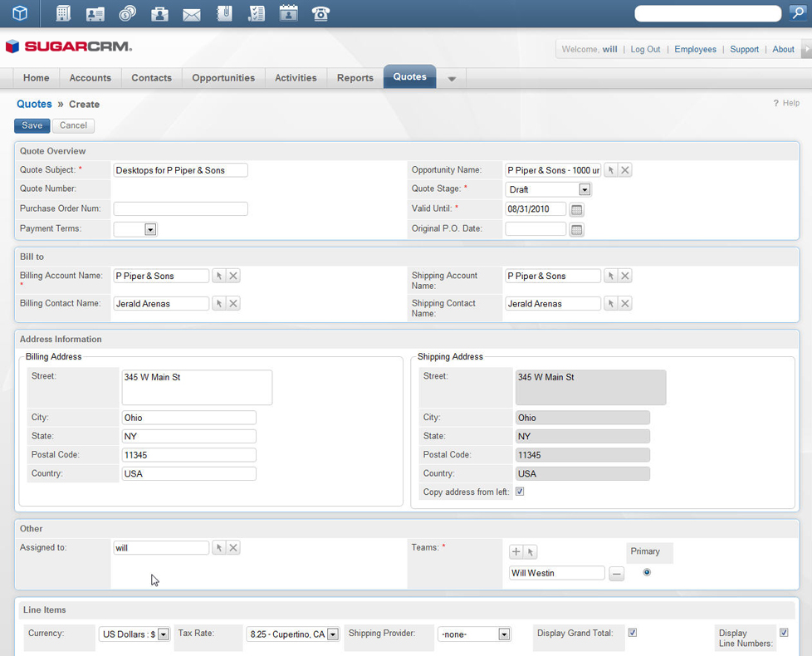Click select arrow for Billing Account Name
812x656 pixels.
pyautogui.click(x=219, y=276)
